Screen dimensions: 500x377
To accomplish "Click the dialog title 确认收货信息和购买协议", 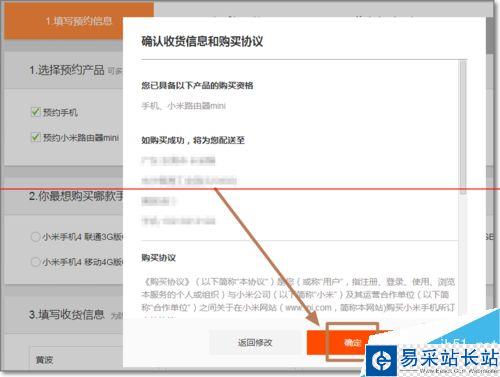I will click(202, 42).
